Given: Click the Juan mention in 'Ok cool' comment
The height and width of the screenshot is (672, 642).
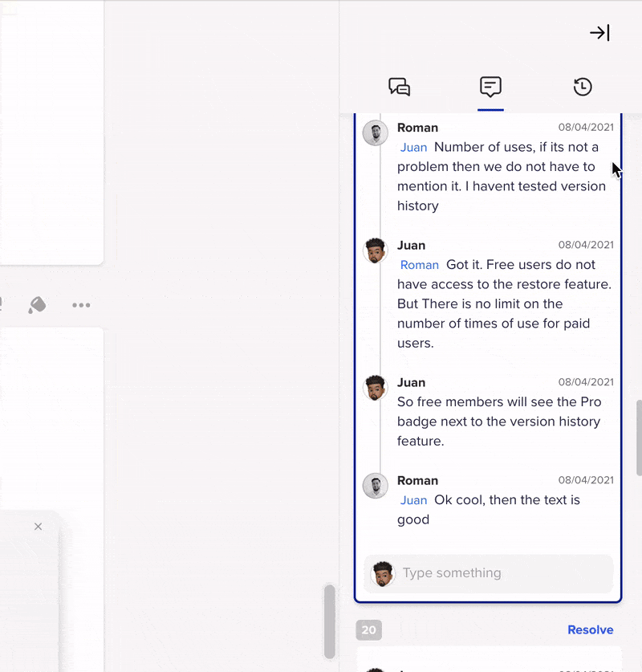Looking at the screenshot, I should click(x=414, y=500).
